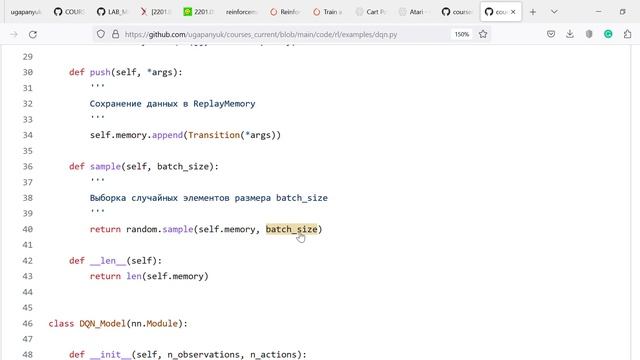Bookmark this page with the star icon
640x360 pixels.
[483, 34]
